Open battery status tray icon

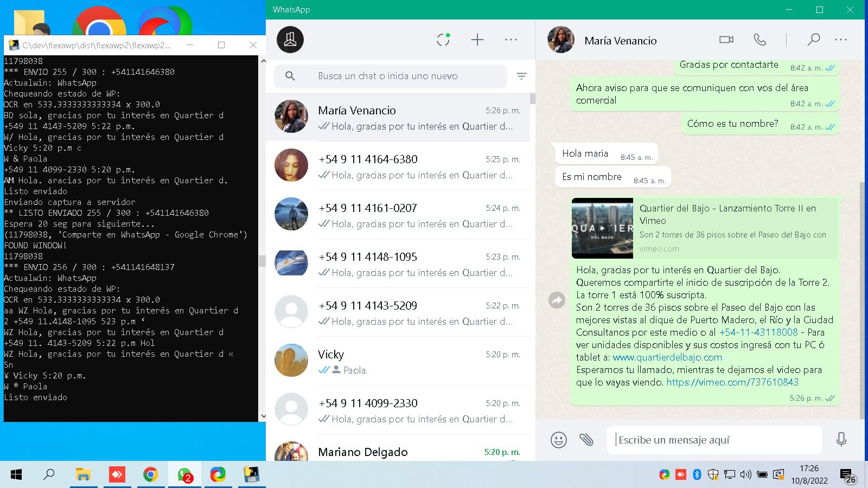pos(762,475)
